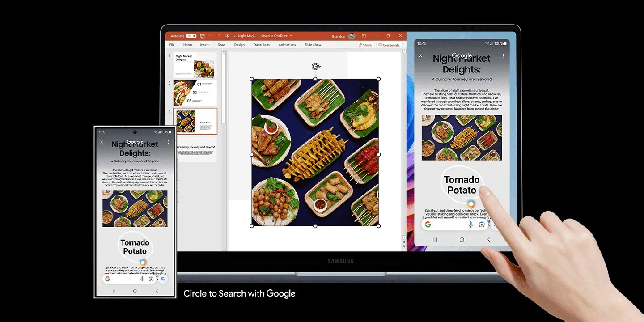
Task: Tap Recents button in laptop phone window
Action: 435,240
